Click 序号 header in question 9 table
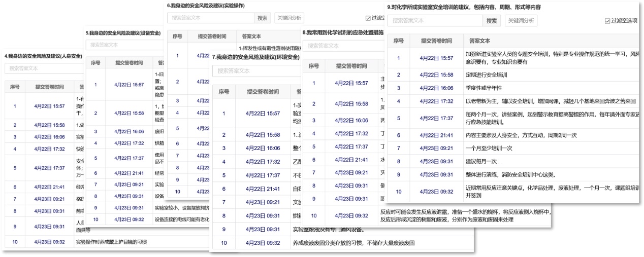The width and height of the screenshot is (644, 257). click(x=399, y=41)
